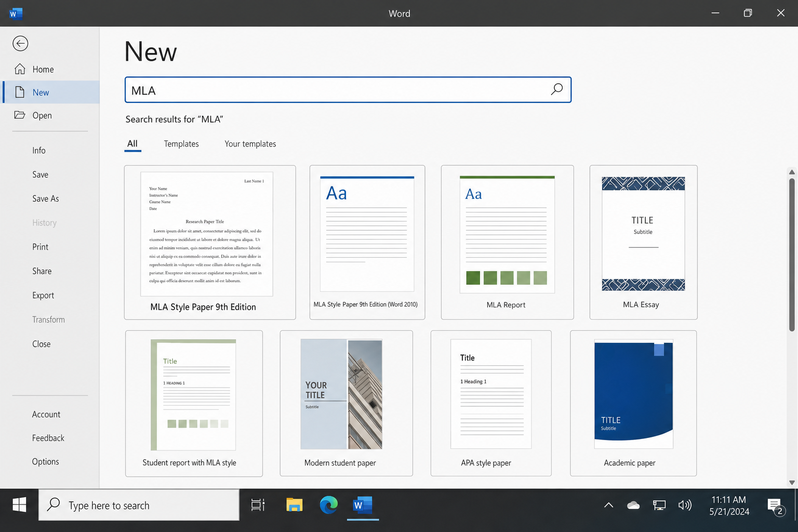Choose Save in the backstage menu
Viewport: 798px width, 532px height.
coord(41,175)
